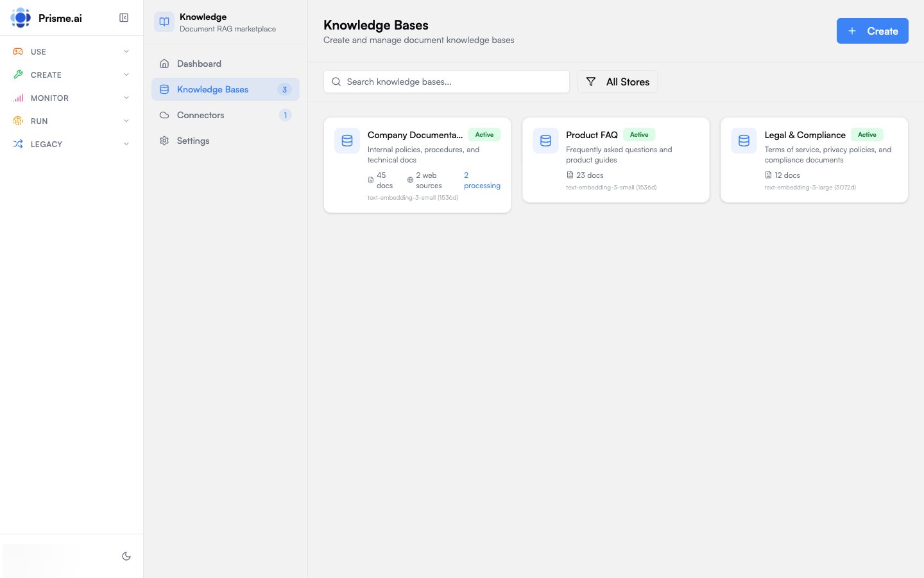Click the '2 processing' status text
924x578 pixels.
(x=482, y=180)
